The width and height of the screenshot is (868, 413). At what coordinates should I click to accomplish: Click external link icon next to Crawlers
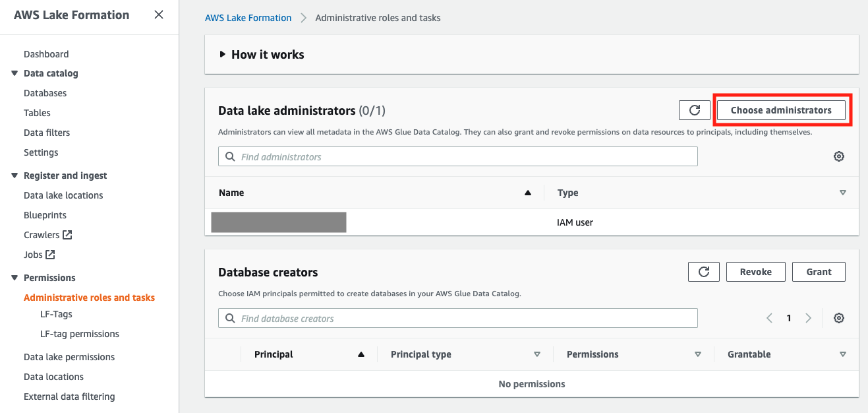click(67, 235)
